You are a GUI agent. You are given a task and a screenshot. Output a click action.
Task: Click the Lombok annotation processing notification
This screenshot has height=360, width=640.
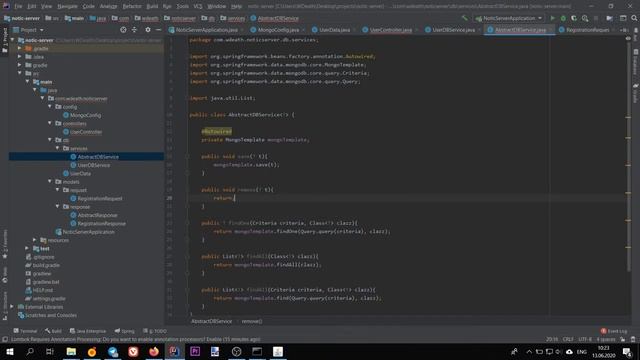(x=135, y=339)
